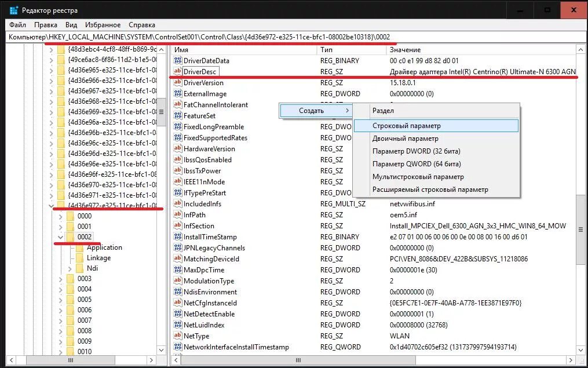Click the icon beside JPNLegacyChannels
The height and width of the screenshot is (368, 588).
point(178,247)
